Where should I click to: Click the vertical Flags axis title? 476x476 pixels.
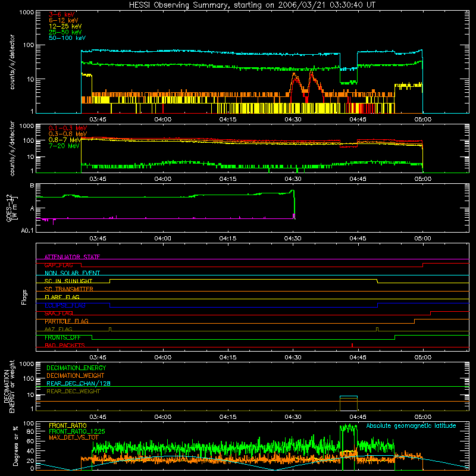pyautogui.click(x=24, y=297)
